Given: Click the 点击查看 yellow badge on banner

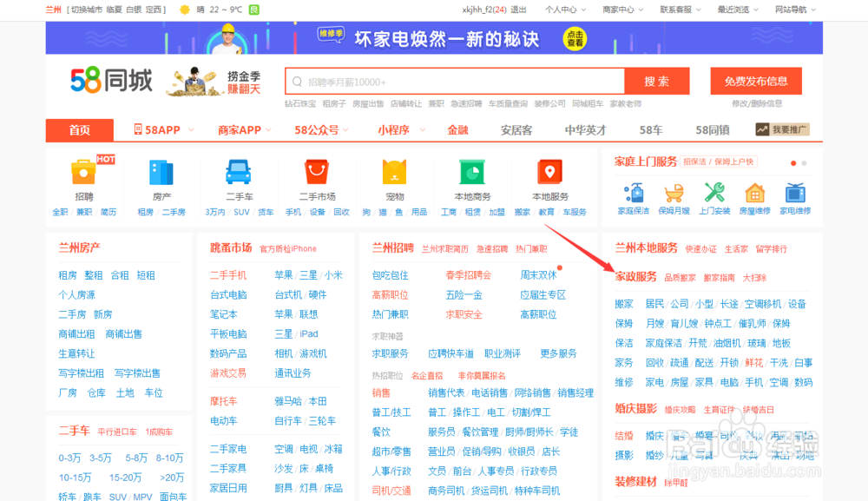Looking at the screenshot, I should point(575,39).
